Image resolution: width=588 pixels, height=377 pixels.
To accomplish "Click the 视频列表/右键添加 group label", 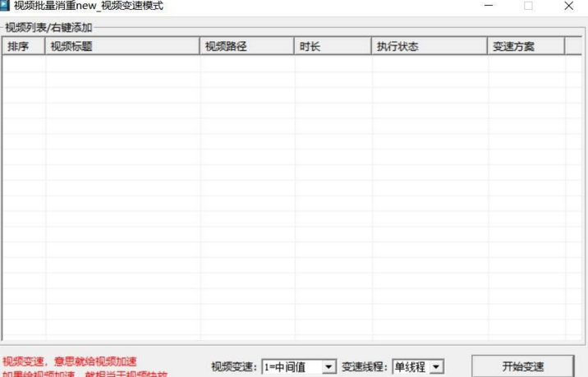I will (x=48, y=27).
